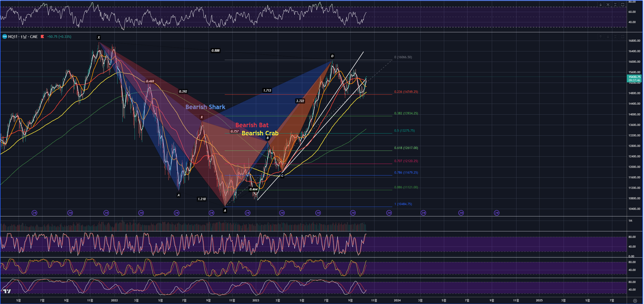Move the RSI pane down with arrow icon
This screenshot has height=304, width=644.
click(x=601, y=5)
